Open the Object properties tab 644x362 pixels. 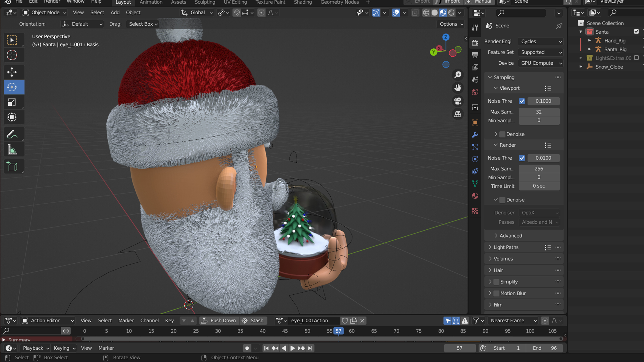(475, 122)
